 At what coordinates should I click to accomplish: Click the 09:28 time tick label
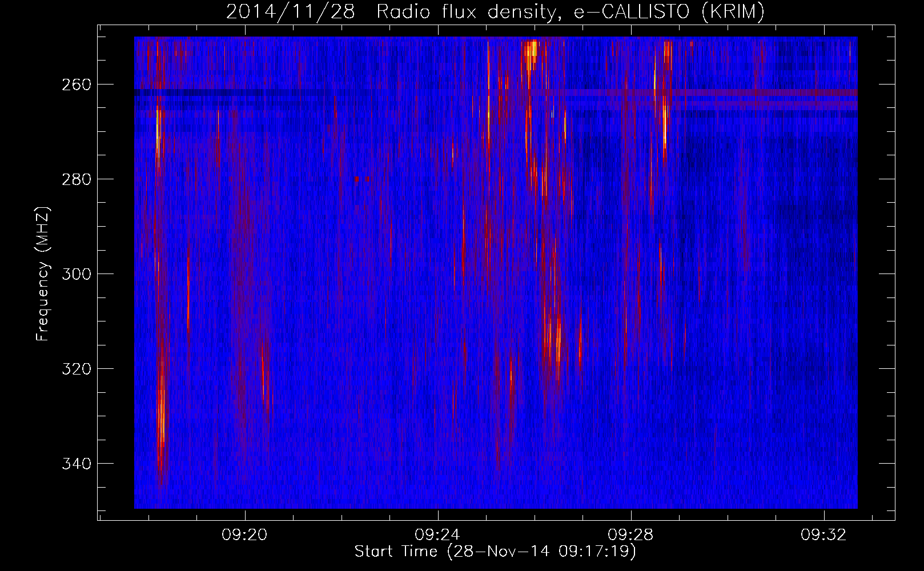coord(631,535)
